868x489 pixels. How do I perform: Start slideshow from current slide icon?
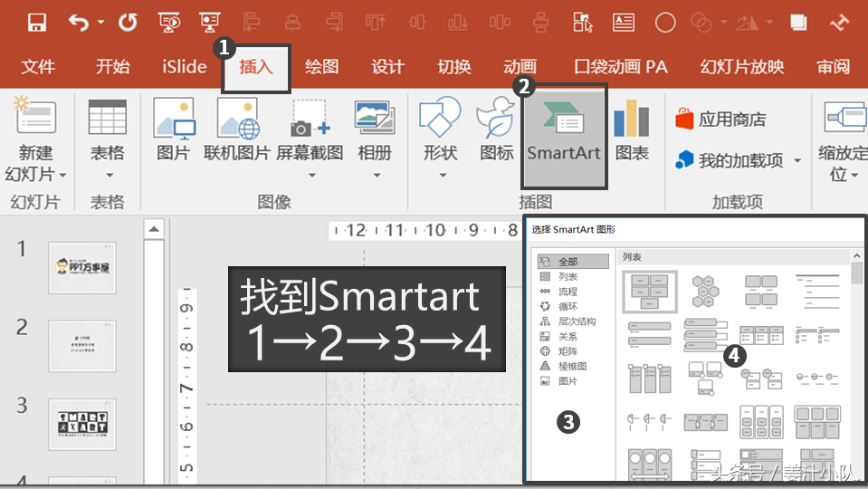click(210, 23)
